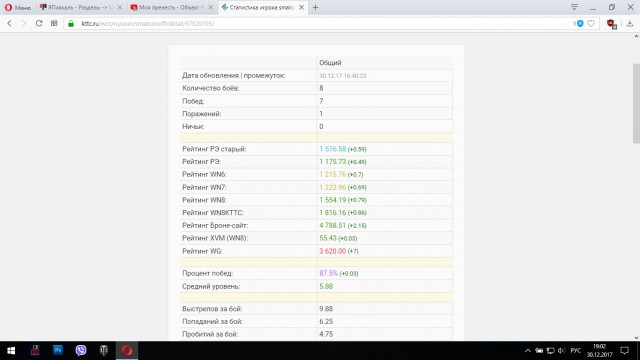Open the Action Center notifications icon
640x360 pixels.
tap(624, 351)
